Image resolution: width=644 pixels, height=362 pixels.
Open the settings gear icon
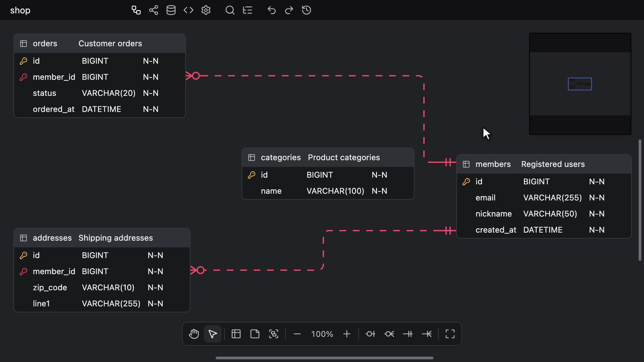206,10
